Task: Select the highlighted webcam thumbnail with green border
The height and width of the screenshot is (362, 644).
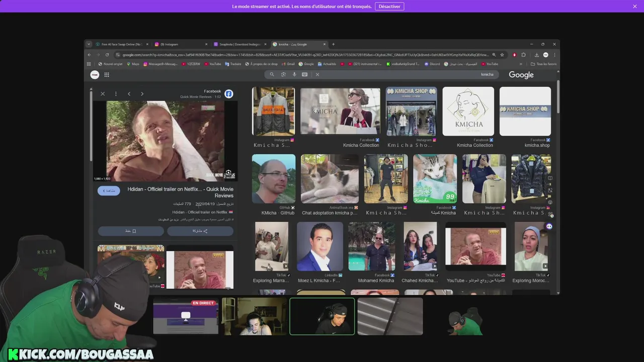Action: pyautogui.click(x=322, y=316)
